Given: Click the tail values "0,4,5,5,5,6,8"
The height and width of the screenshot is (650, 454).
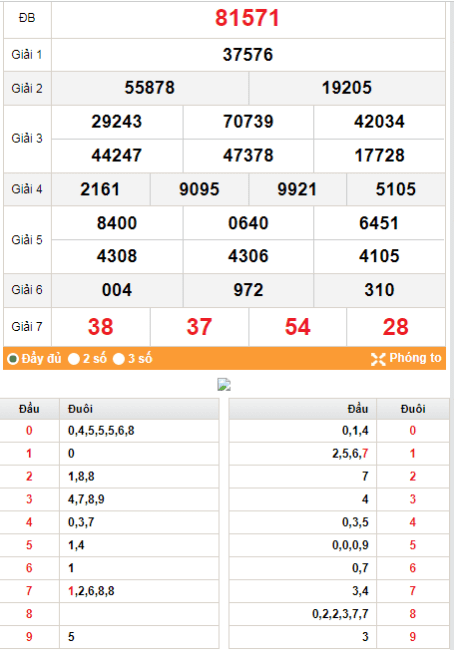Looking at the screenshot, I should point(101,431).
